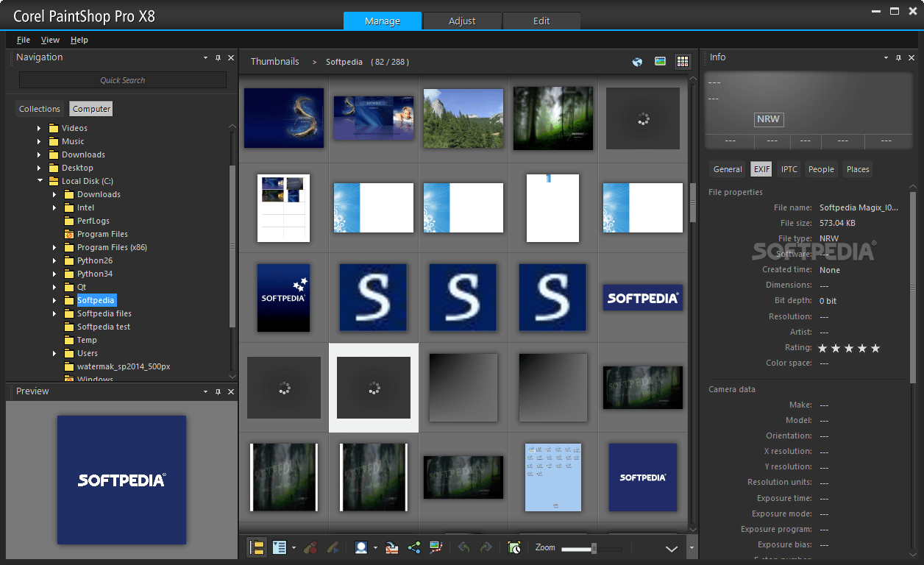Open Thumbnail mode with the grid icon

coord(683,62)
